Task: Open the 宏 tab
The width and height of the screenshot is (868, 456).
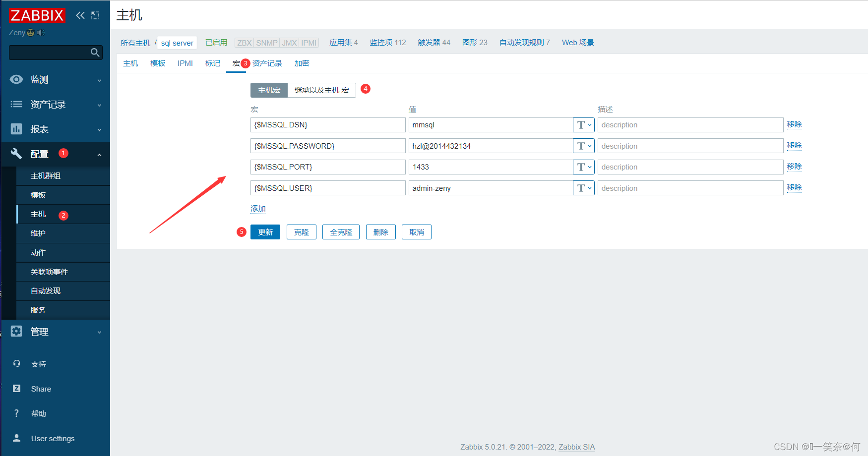Action: tap(236, 63)
